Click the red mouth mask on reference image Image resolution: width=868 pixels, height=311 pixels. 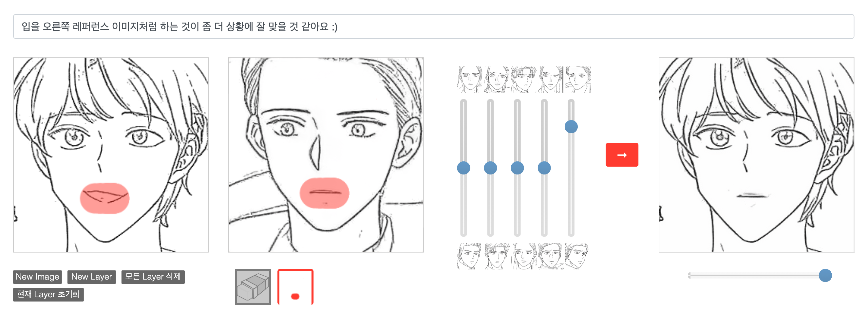pos(325,193)
